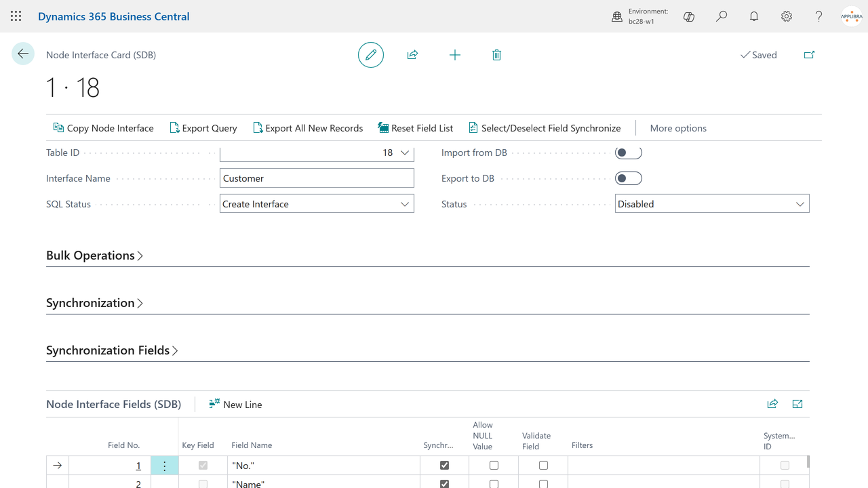
Task: Go back with the arrow button
Action: (x=23, y=54)
